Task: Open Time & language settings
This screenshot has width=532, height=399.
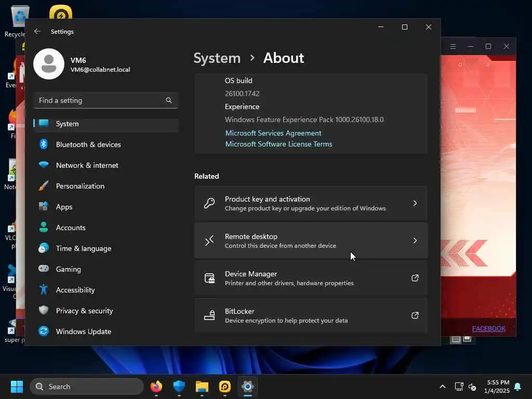Action: coord(106,248)
